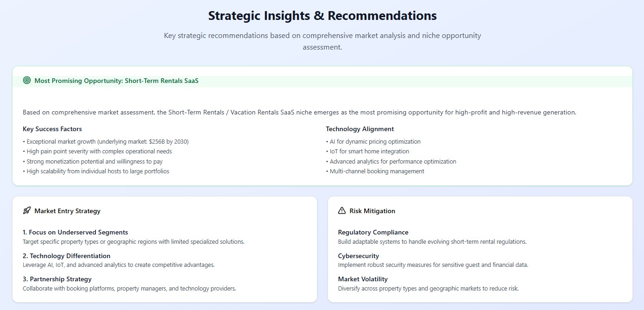644x310 pixels.
Task: Select Focus on Underserved Segments item
Action: [75, 232]
